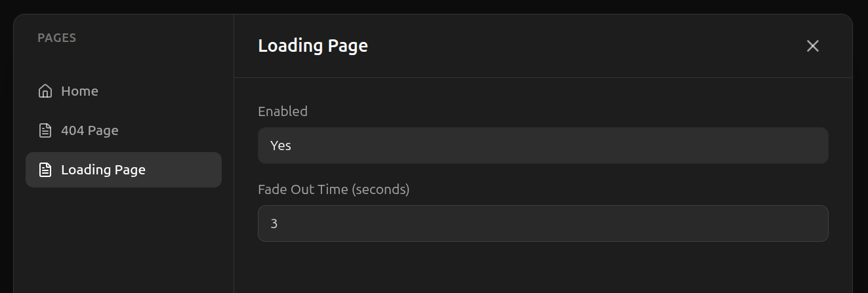Click the PAGES sidebar section header
The image size is (868, 293).
[57, 38]
